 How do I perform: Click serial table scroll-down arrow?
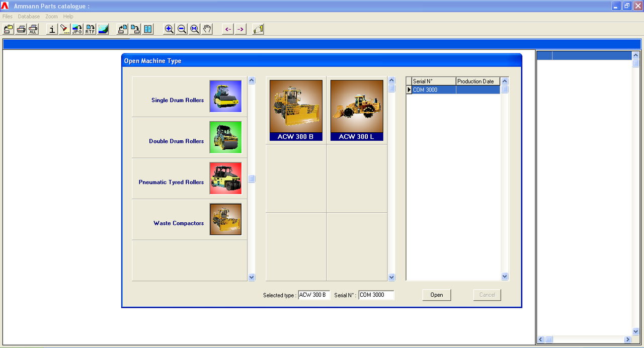(505, 277)
